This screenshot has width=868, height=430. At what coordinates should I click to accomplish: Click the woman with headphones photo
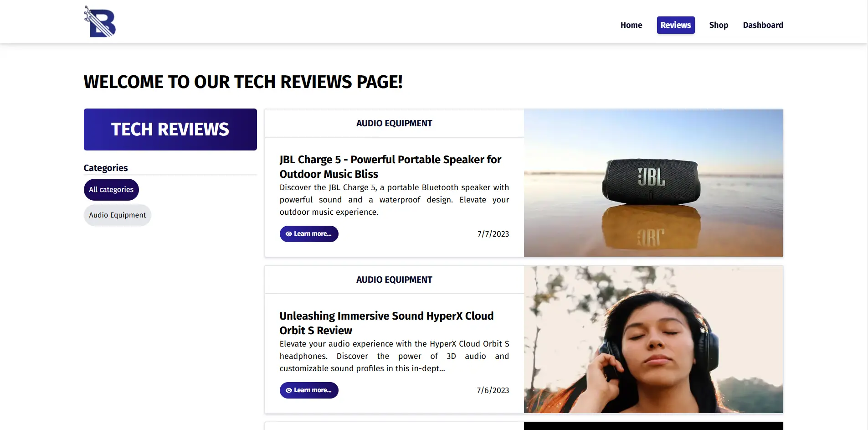(x=653, y=339)
